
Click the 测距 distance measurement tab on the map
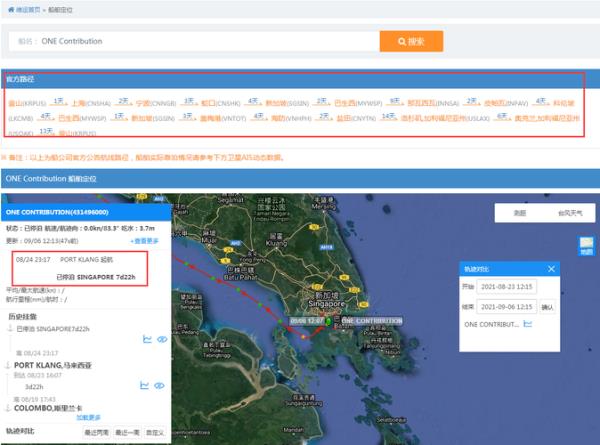click(x=520, y=213)
